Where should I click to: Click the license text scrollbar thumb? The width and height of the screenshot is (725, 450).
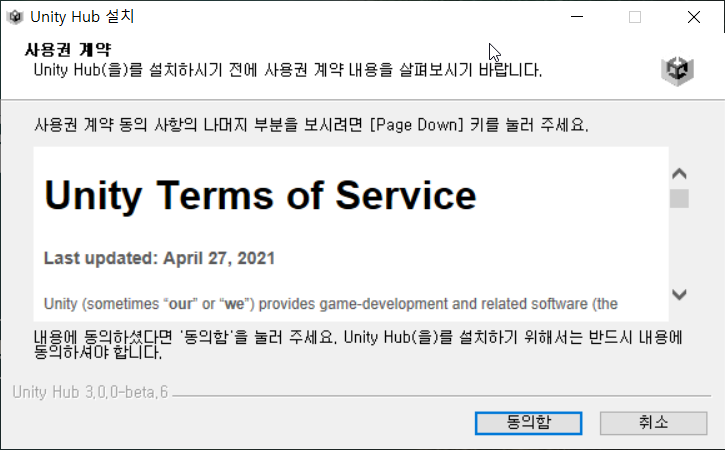679,199
